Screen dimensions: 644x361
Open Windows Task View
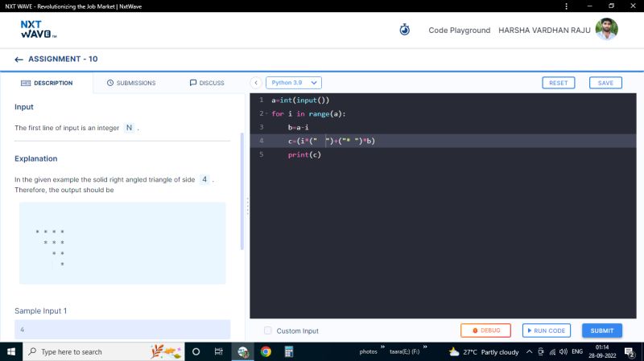[219, 351]
